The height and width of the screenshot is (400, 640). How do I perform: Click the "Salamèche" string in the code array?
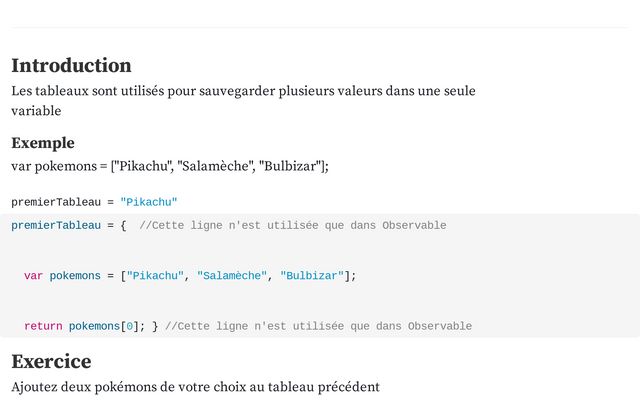232,276
